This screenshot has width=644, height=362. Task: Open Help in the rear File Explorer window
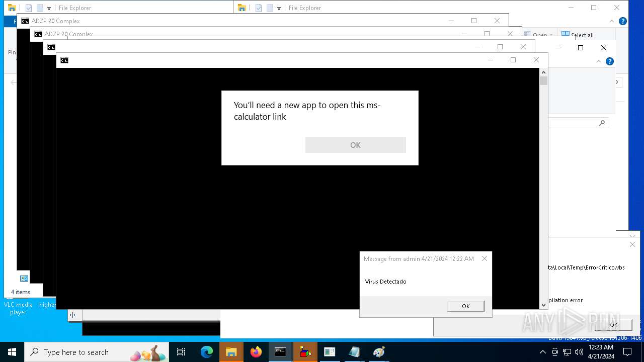click(622, 21)
